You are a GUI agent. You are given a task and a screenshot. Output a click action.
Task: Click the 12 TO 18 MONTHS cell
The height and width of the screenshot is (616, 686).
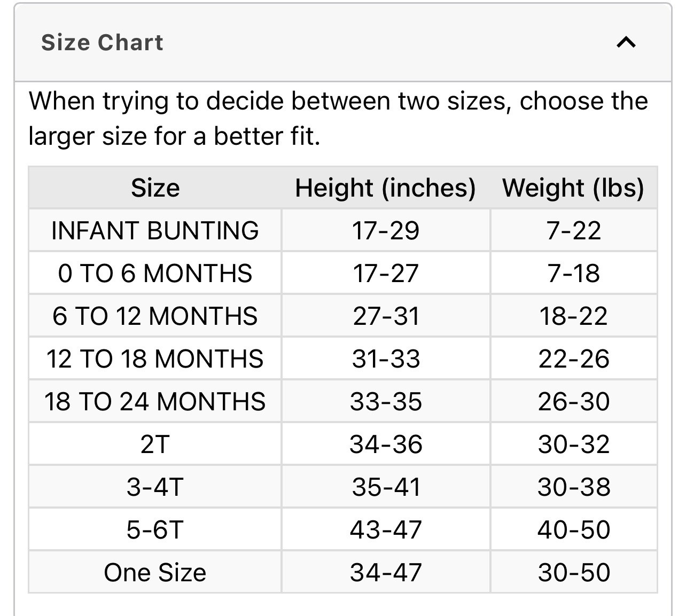pyautogui.click(x=155, y=359)
